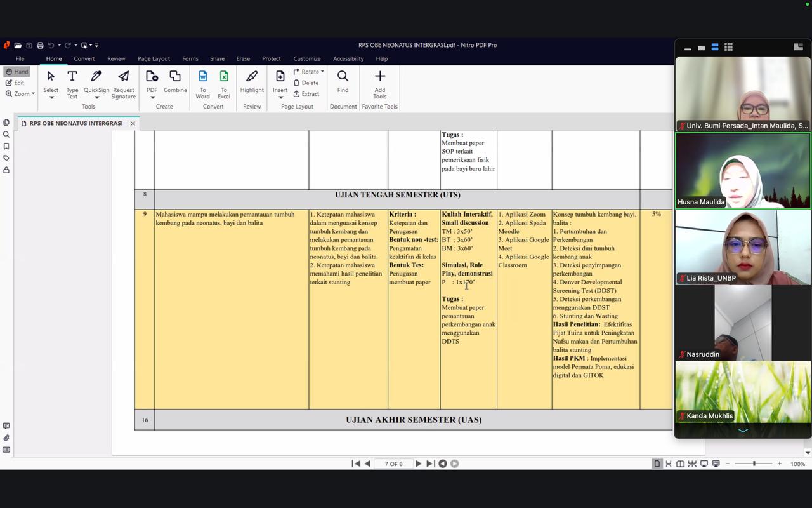Open the Customize ribbon tab
The height and width of the screenshot is (508, 812).
tap(307, 58)
